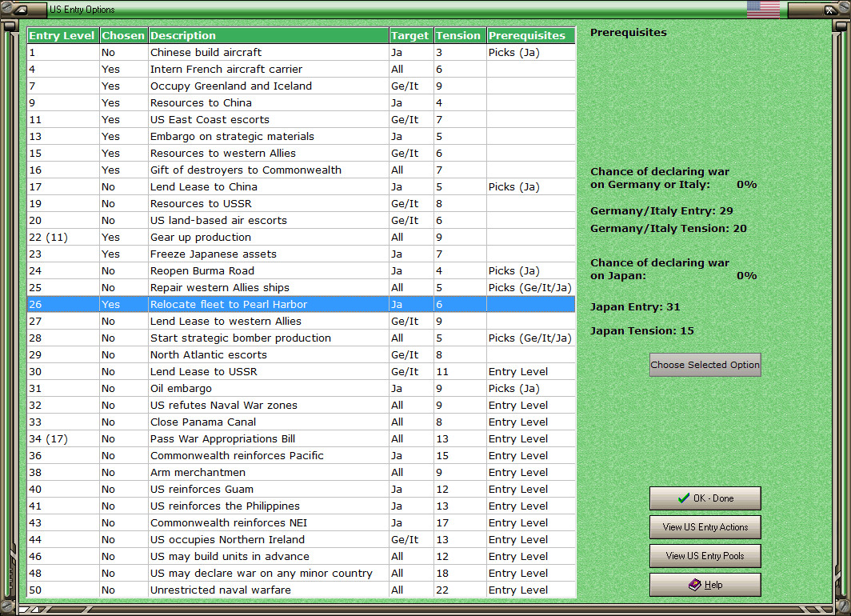Image resolution: width=851 pixels, height=616 pixels.
Task: Select the Chinese build aircraft row
Action: [302, 53]
